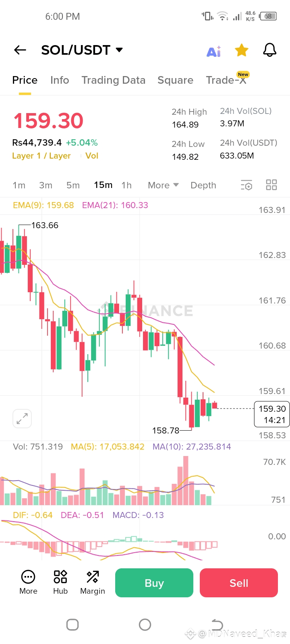The height and width of the screenshot is (644, 290).
Task: Expand the More timeframes dropdown
Action: tap(163, 185)
